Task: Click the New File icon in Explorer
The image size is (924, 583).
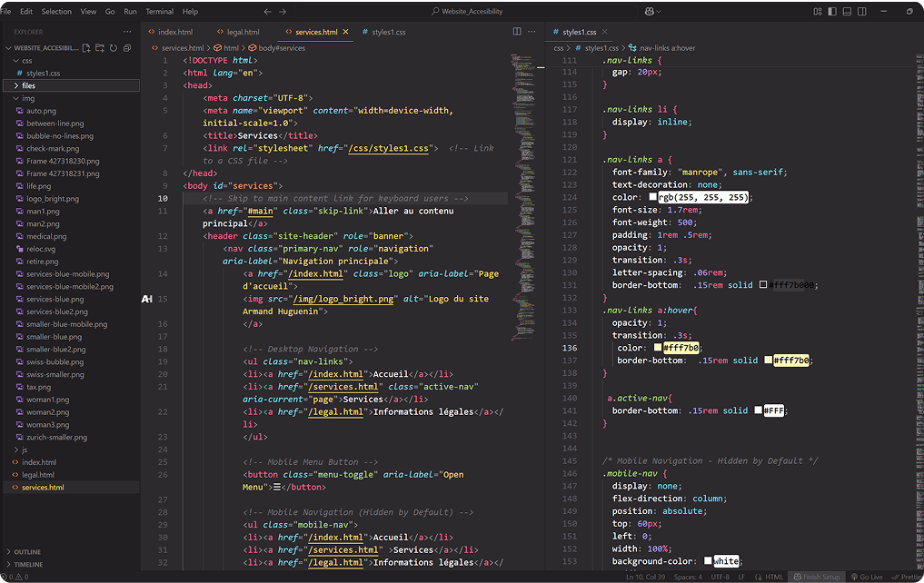Action: pyautogui.click(x=86, y=48)
